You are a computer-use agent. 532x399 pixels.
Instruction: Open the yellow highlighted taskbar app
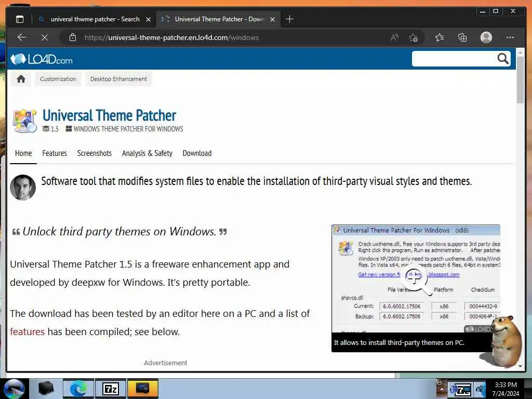143,389
